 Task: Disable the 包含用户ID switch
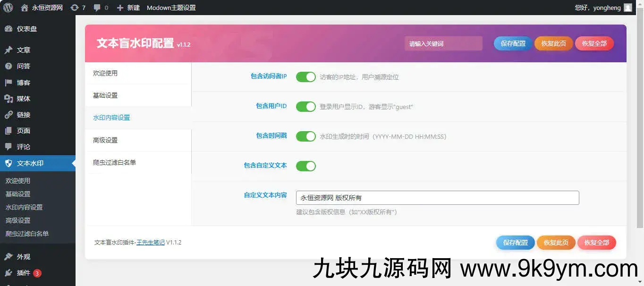click(x=305, y=107)
